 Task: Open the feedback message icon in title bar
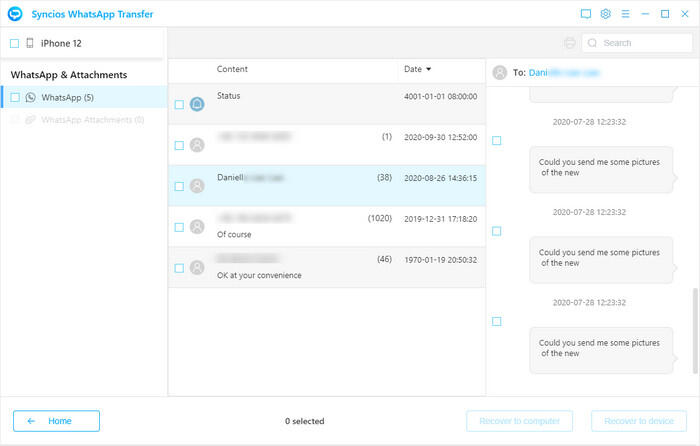pos(586,14)
